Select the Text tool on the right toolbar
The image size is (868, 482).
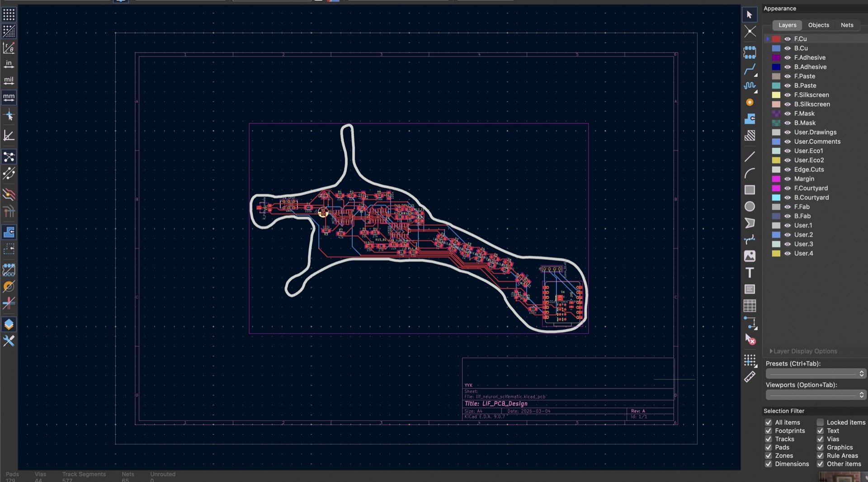coord(750,273)
